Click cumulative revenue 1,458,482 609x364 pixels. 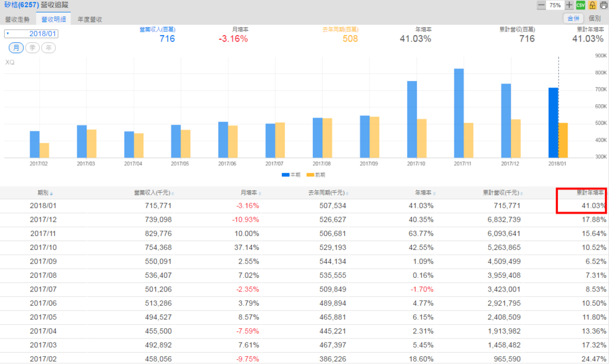(504, 346)
